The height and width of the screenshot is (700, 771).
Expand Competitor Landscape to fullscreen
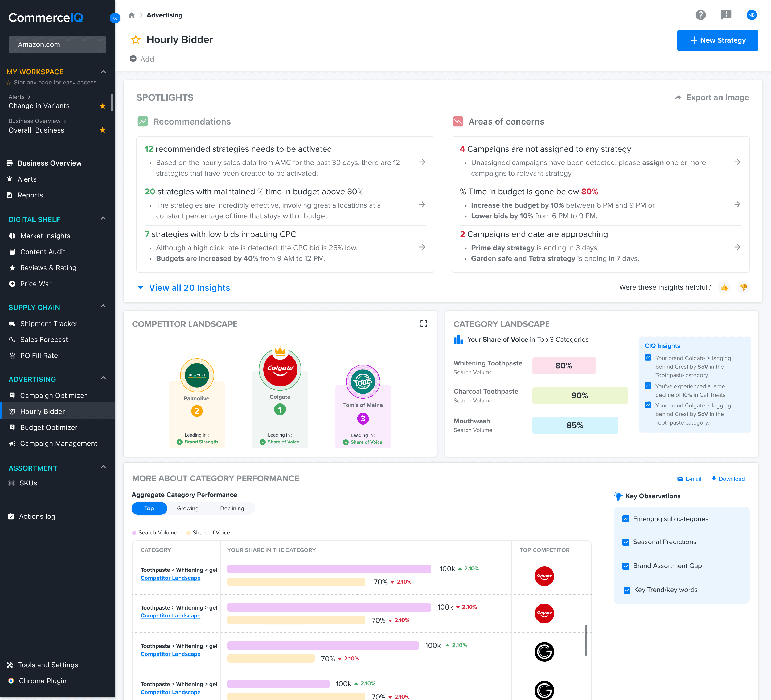click(x=423, y=324)
